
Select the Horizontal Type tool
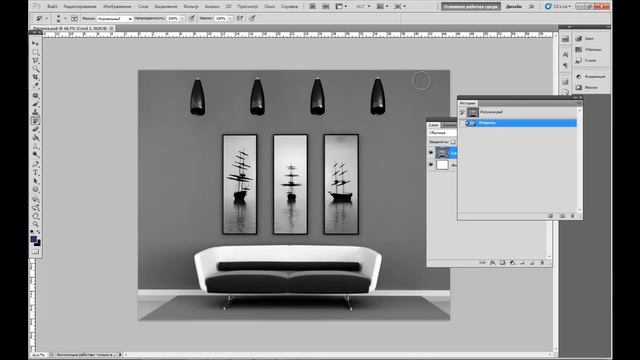pos(36,173)
